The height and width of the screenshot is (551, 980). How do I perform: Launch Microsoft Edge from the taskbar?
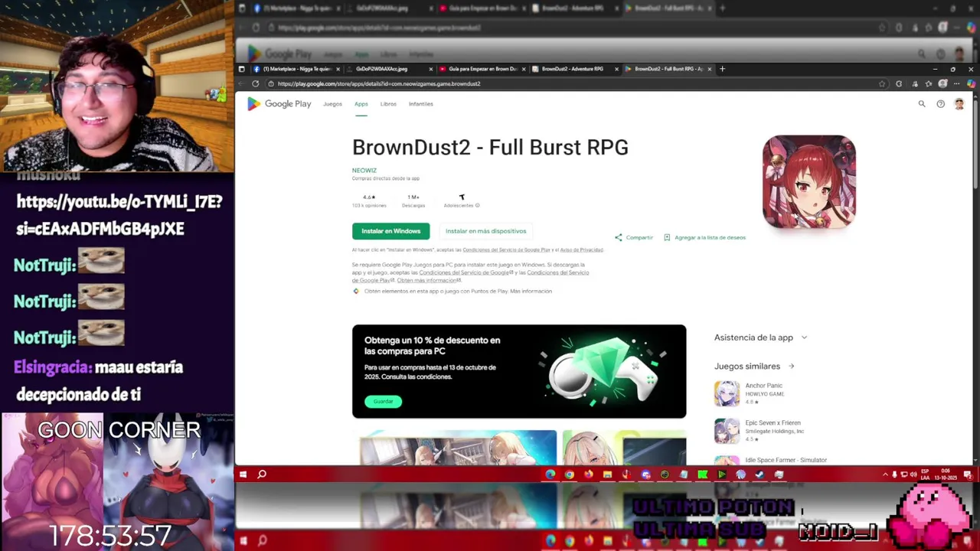point(550,474)
